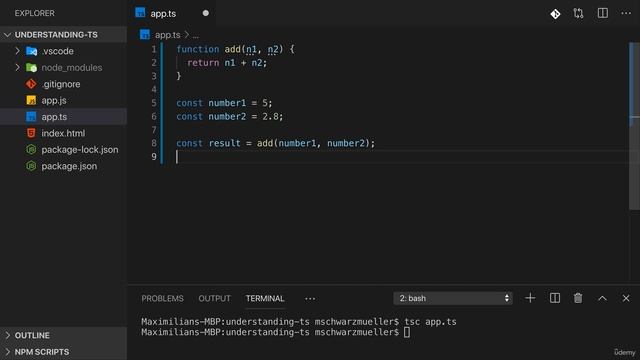640x360 pixels.
Task: Open package.json from the explorer
Action: point(69,166)
